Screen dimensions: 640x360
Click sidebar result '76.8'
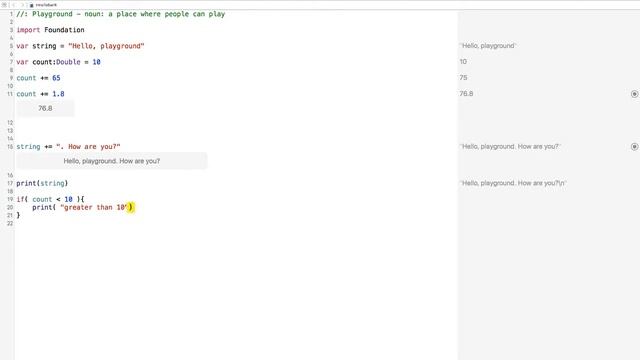click(466, 93)
